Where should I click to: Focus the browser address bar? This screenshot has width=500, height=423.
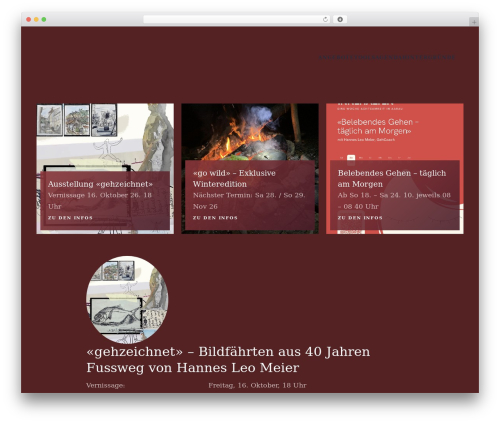pos(237,19)
